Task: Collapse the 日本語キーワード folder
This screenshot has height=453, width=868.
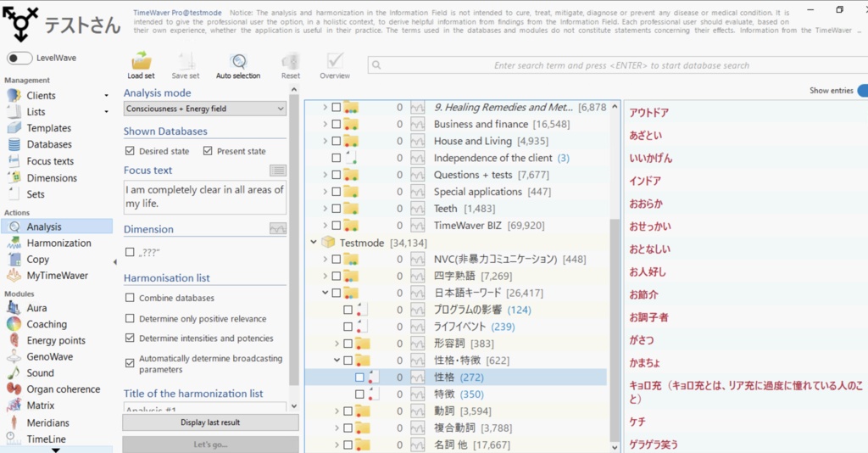Action: (325, 293)
